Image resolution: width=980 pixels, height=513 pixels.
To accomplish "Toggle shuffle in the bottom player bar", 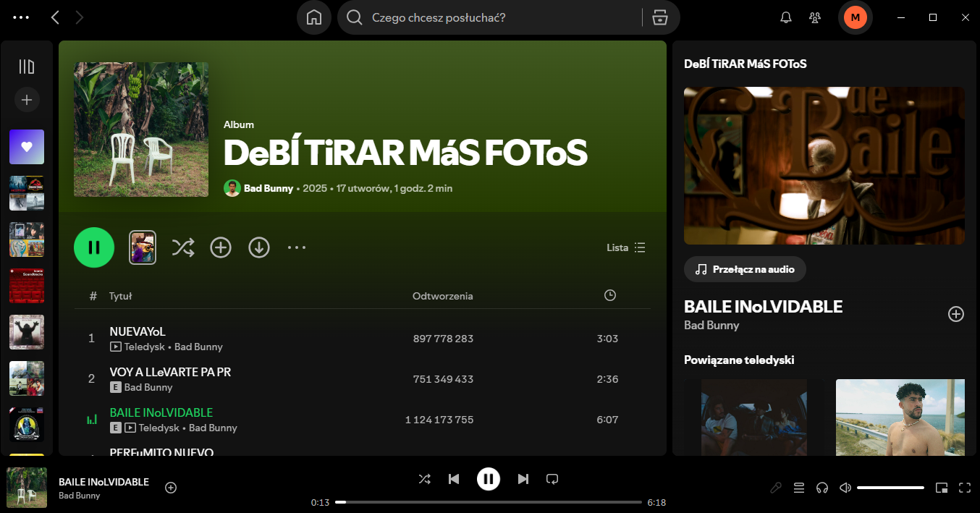I will tap(425, 479).
